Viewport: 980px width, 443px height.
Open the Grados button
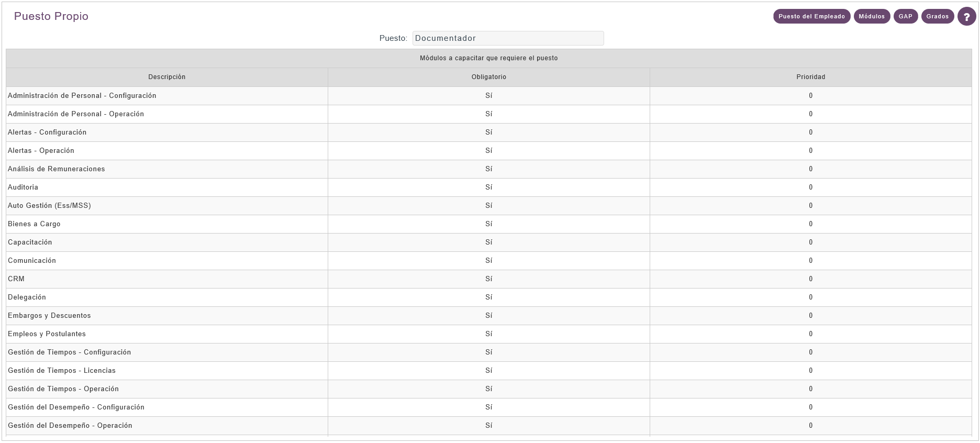point(937,16)
